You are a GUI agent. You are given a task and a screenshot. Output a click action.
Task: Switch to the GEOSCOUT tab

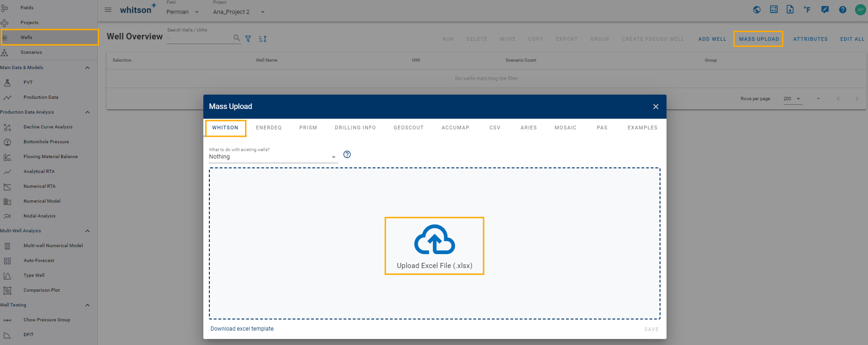pos(409,128)
